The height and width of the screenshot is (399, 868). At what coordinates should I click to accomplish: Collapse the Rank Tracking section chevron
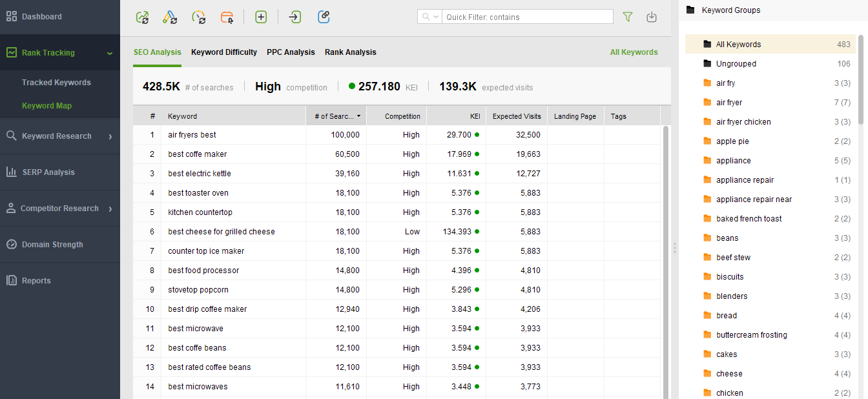110,54
